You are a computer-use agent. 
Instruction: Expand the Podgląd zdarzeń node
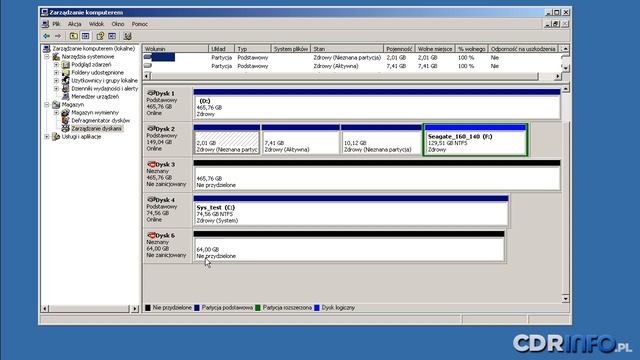[x=56, y=64]
